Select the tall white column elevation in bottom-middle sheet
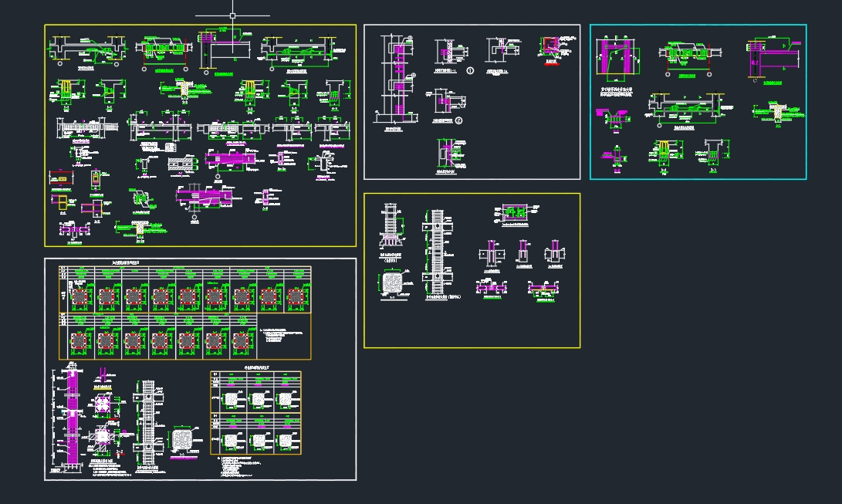 pos(438,251)
